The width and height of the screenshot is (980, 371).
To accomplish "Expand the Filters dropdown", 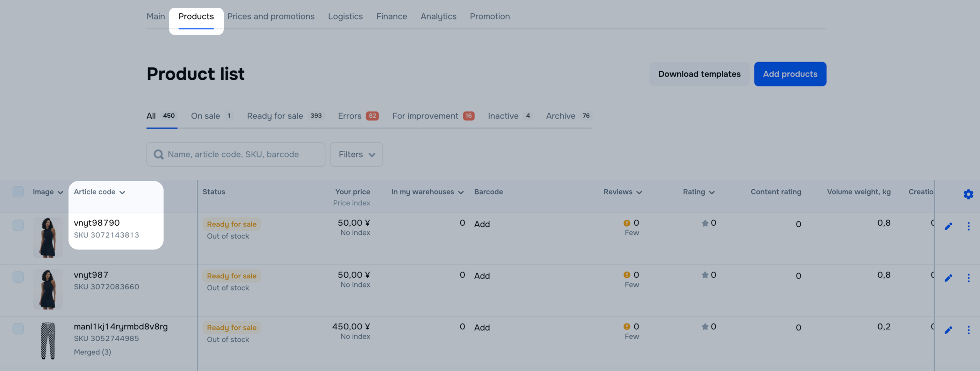I will [x=356, y=154].
